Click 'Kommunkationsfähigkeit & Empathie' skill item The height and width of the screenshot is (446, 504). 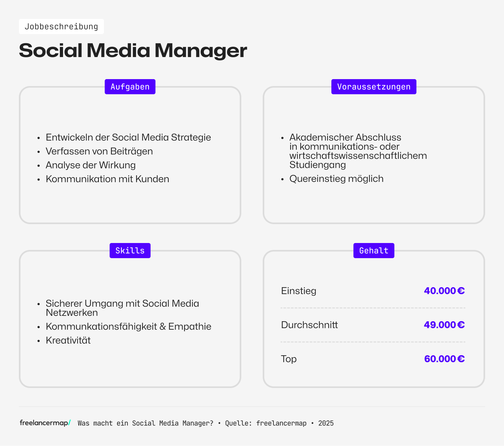(x=129, y=327)
